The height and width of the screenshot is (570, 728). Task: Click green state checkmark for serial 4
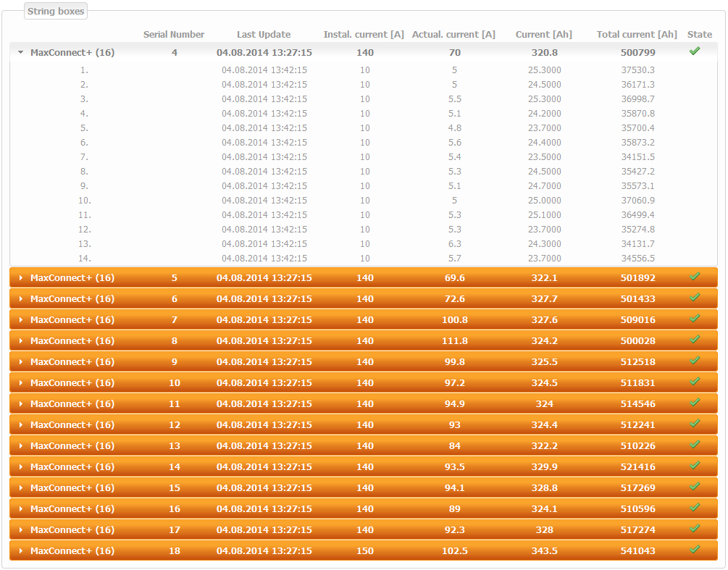click(695, 51)
